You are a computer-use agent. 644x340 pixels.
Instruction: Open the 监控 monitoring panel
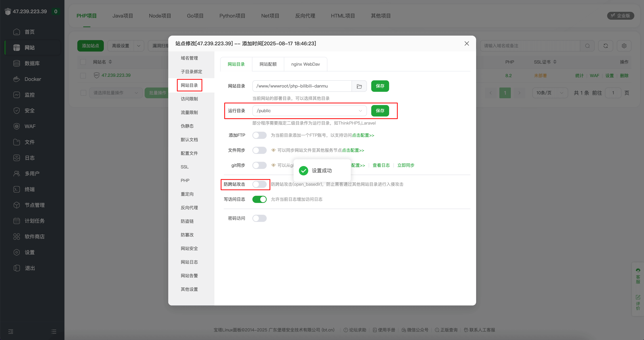pyautogui.click(x=30, y=94)
